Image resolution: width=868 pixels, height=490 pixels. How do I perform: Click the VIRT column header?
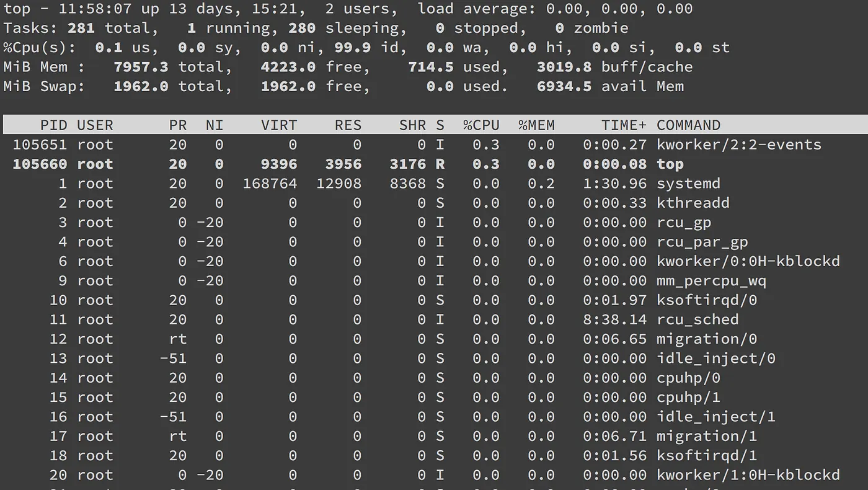279,125
